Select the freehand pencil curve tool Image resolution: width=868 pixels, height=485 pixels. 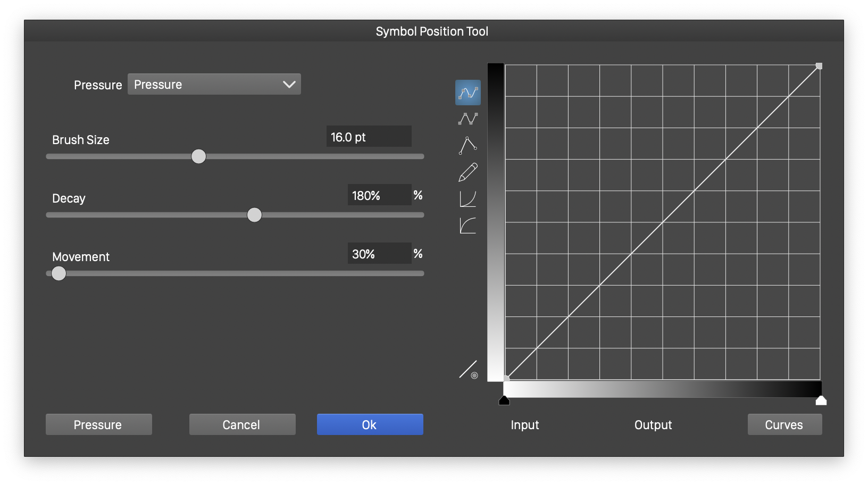point(468,172)
